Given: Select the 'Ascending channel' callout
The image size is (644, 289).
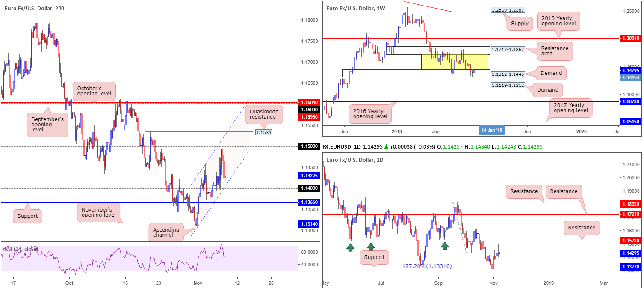Looking at the screenshot, I should [x=166, y=233].
